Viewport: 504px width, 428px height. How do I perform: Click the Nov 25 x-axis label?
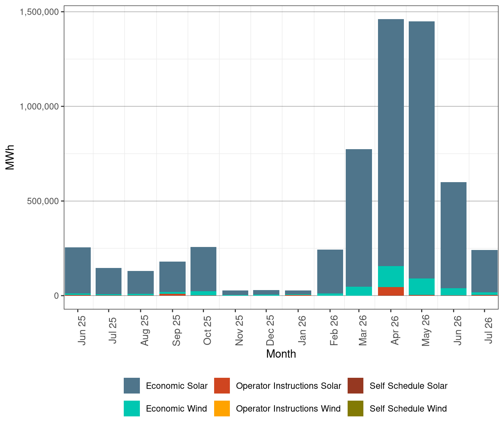(239, 331)
